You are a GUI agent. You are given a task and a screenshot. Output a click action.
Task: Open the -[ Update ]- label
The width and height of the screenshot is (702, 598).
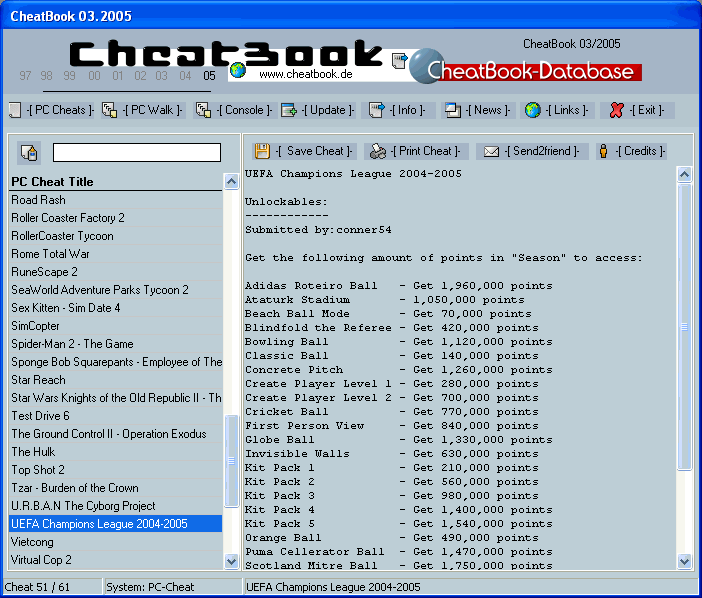pos(328,110)
